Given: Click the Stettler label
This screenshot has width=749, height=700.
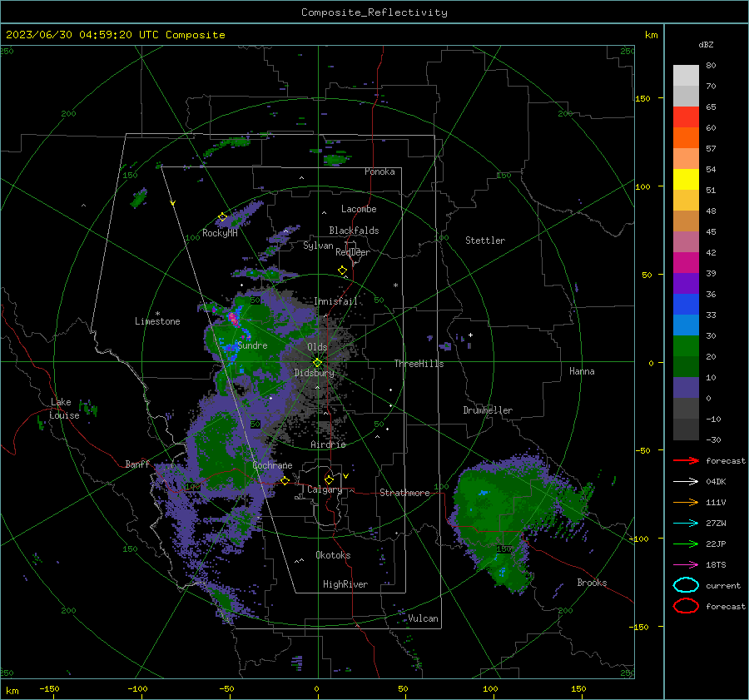Looking at the screenshot, I should [485, 241].
